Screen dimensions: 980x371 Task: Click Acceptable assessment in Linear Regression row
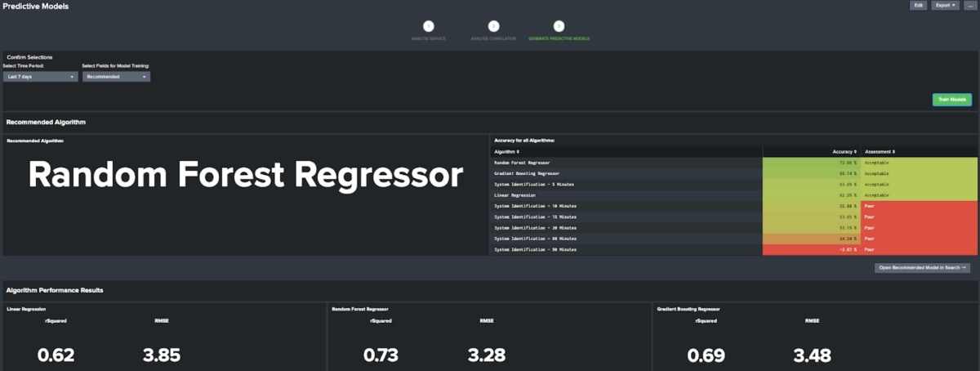point(920,195)
